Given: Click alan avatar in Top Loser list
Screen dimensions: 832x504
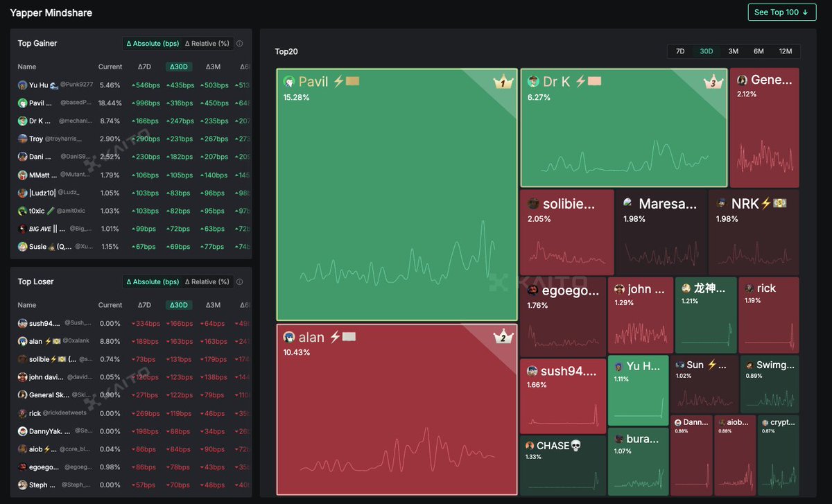Looking at the screenshot, I should click(x=23, y=342).
